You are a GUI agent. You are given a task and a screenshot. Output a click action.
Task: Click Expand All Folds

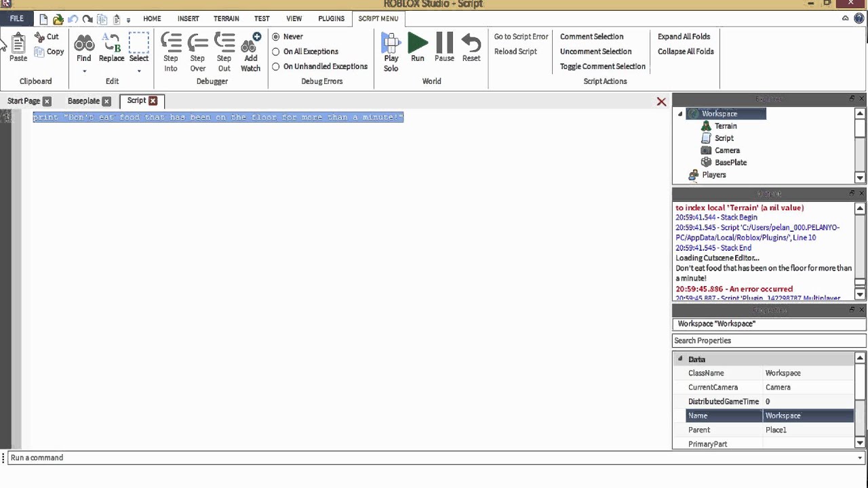coord(684,37)
